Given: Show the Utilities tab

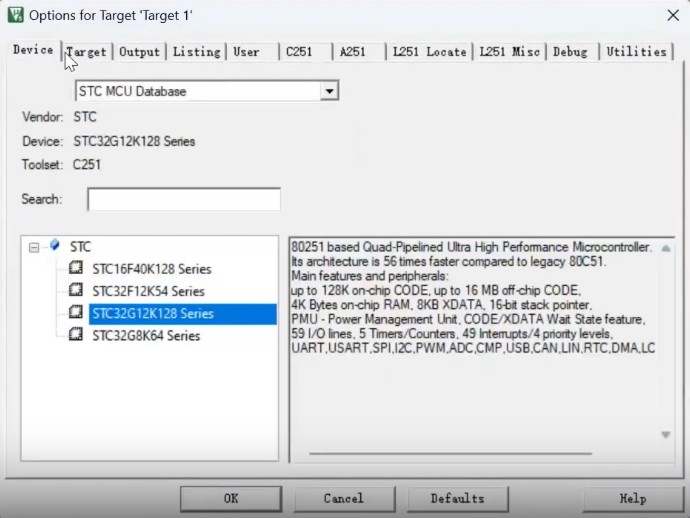Looking at the screenshot, I should point(636,52).
